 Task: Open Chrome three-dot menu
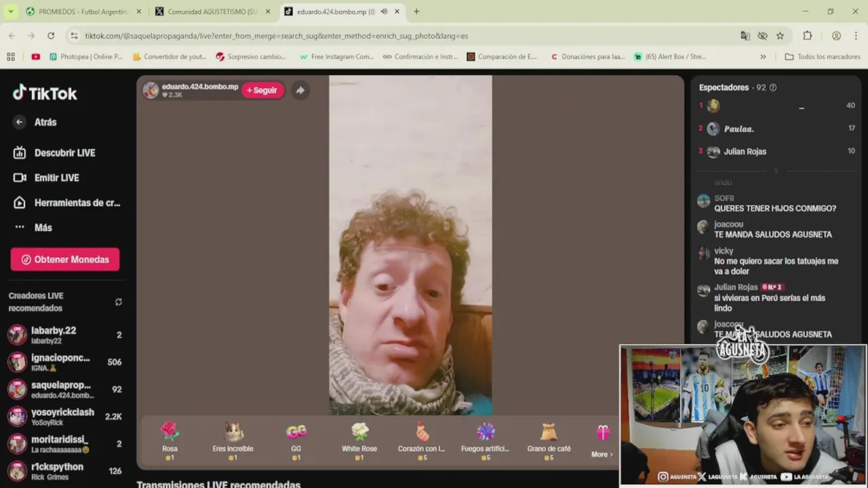(856, 36)
